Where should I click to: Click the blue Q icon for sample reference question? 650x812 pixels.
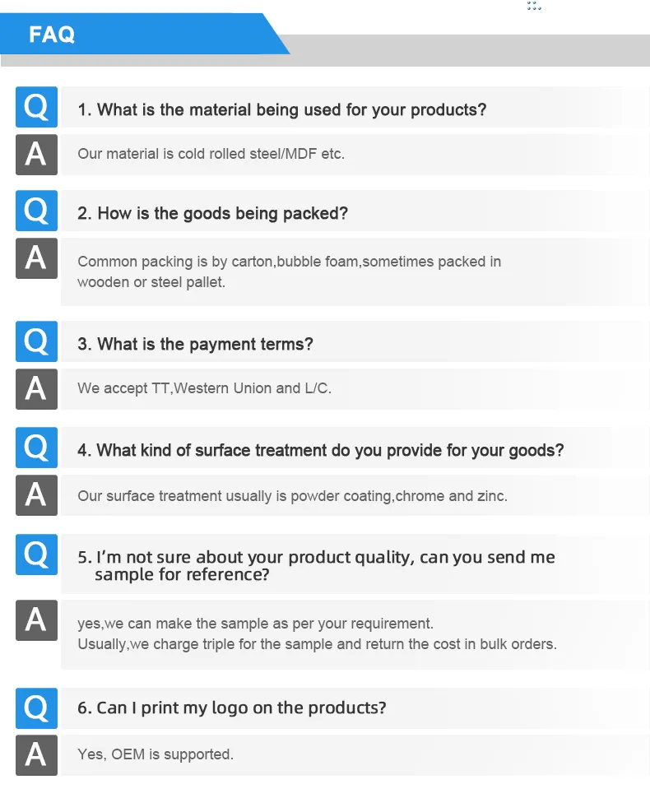[36, 554]
